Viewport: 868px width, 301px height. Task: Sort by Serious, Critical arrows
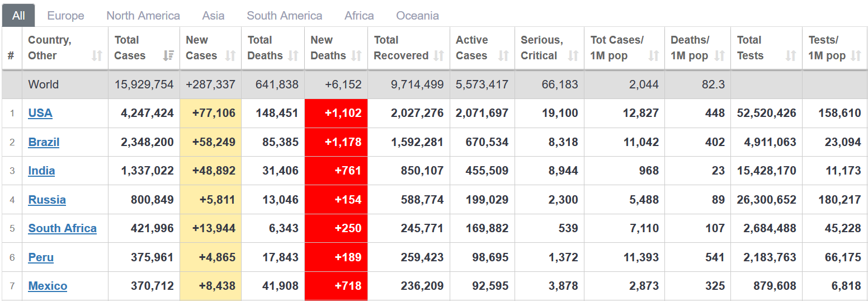coord(573,56)
